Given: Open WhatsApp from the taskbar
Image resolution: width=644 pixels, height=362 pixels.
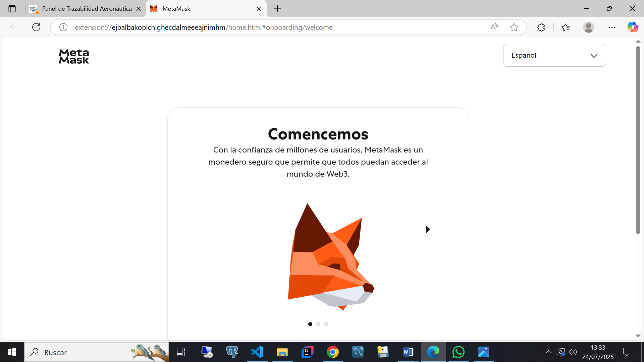Looking at the screenshot, I should pyautogui.click(x=458, y=352).
